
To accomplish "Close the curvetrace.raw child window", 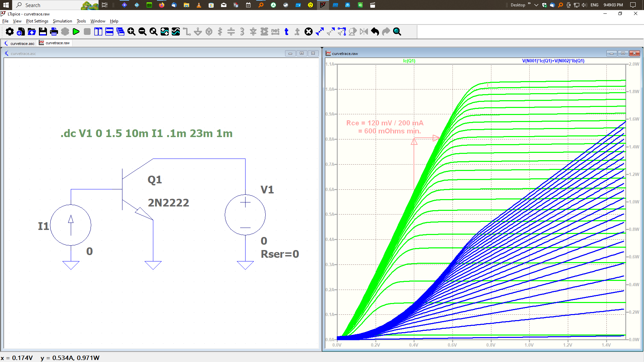I will (634, 53).
